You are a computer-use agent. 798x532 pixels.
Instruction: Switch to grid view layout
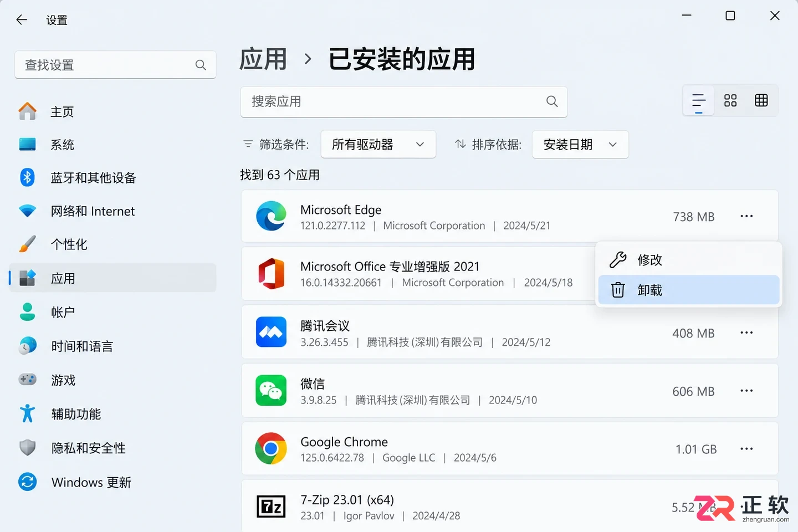730,100
